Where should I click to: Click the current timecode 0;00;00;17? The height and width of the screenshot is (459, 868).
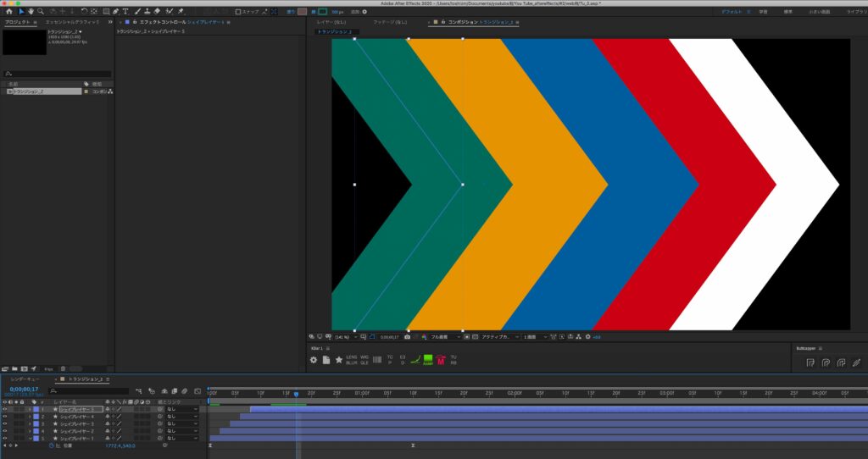[x=24, y=390]
